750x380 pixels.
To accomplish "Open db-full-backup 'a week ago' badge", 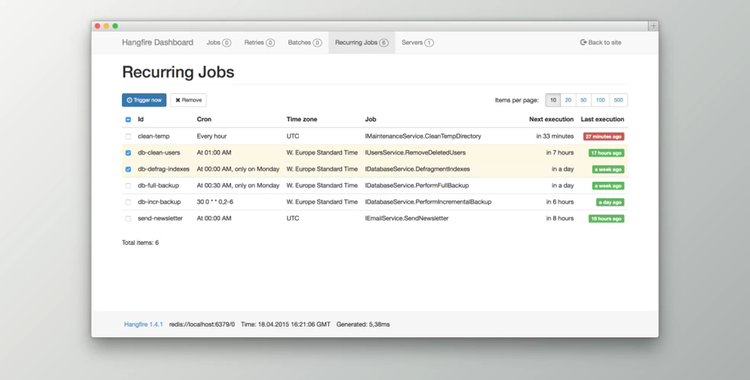I will [x=608, y=186].
